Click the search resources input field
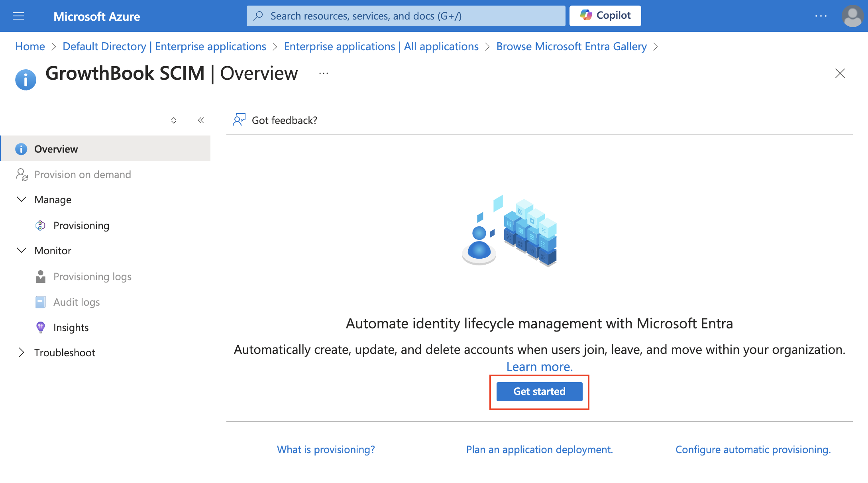The height and width of the screenshot is (483, 868). tap(406, 16)
